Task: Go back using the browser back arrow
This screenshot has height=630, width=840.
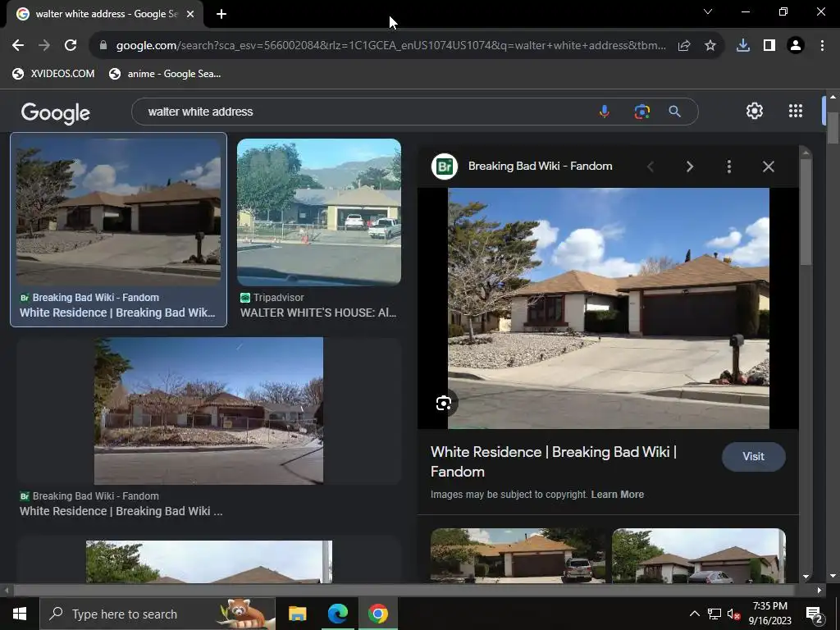Action: coord(18,46)
